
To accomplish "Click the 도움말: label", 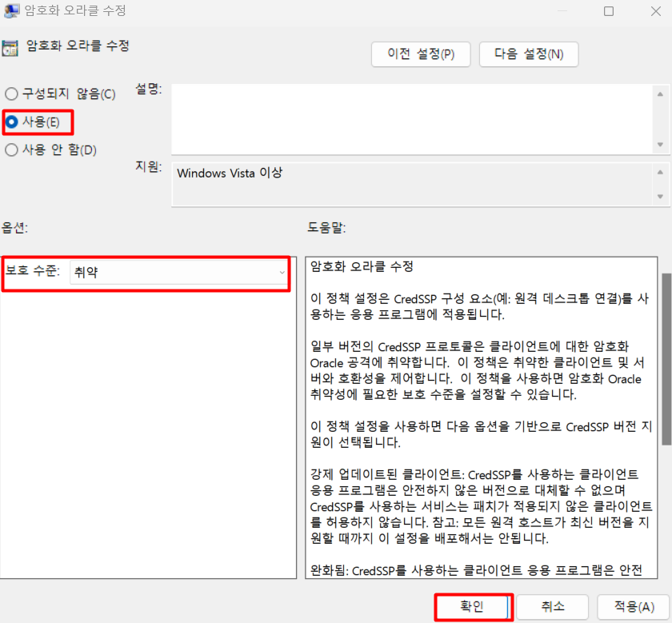I will tap(326, 227).
